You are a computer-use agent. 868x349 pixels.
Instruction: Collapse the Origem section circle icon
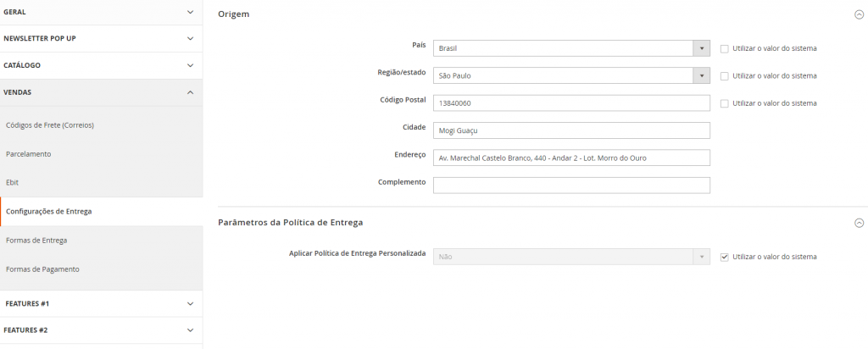(860, 15)
